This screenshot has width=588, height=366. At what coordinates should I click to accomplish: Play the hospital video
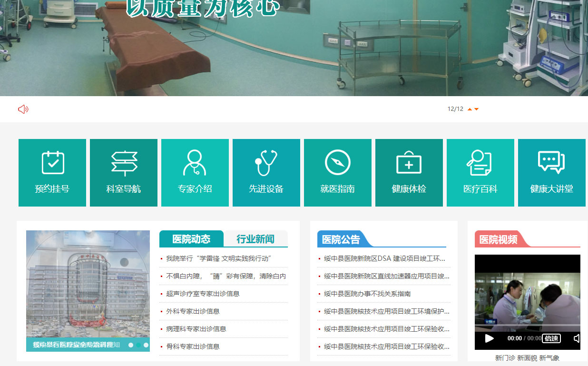tap(490, 338)
